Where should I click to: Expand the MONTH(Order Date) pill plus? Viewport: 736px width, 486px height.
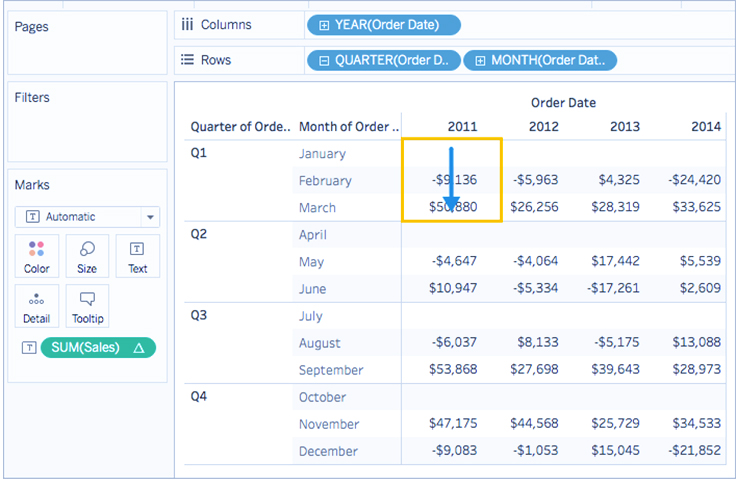coord(480,61)
